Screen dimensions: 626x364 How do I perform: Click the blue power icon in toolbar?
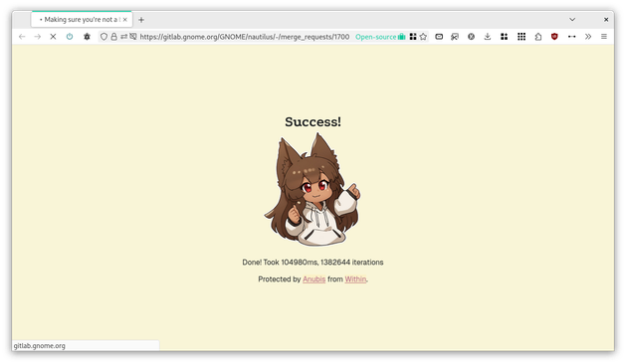coord(70,37)
